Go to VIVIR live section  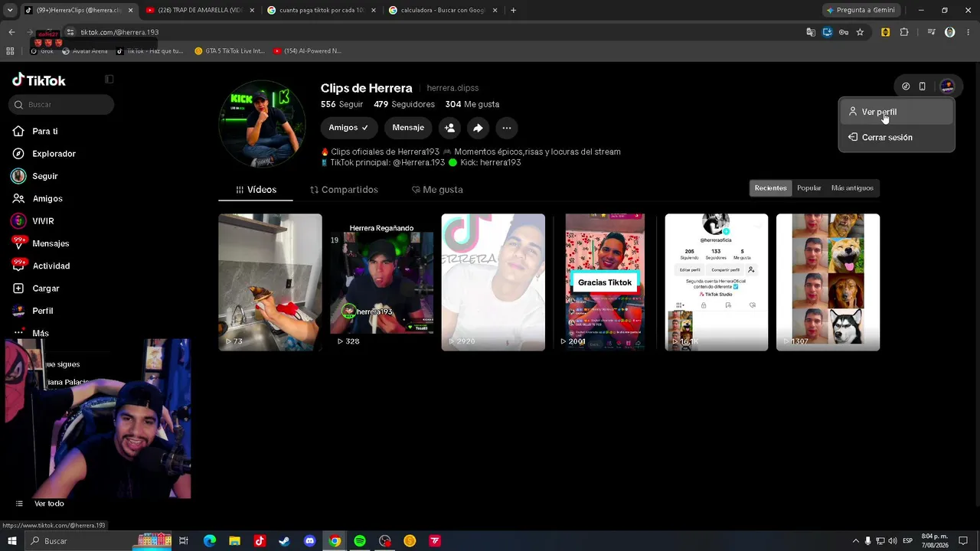[x=43, y=221]
